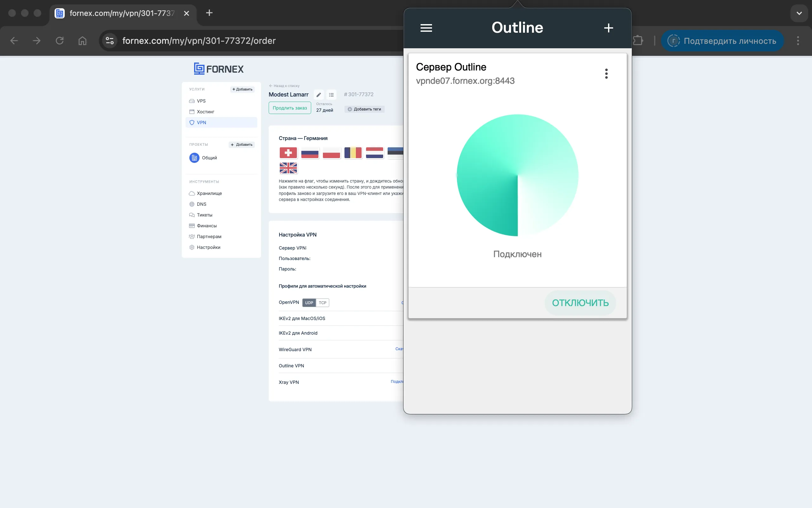This screenshot has height=508, width=812.
Task: Open Хранилище in tools
Action: 209,193
